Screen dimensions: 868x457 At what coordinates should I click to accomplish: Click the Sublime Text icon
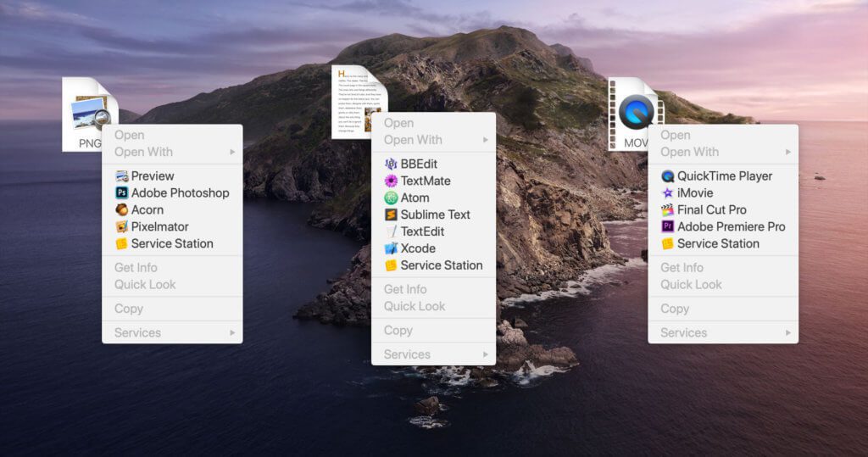coord(391,215)
